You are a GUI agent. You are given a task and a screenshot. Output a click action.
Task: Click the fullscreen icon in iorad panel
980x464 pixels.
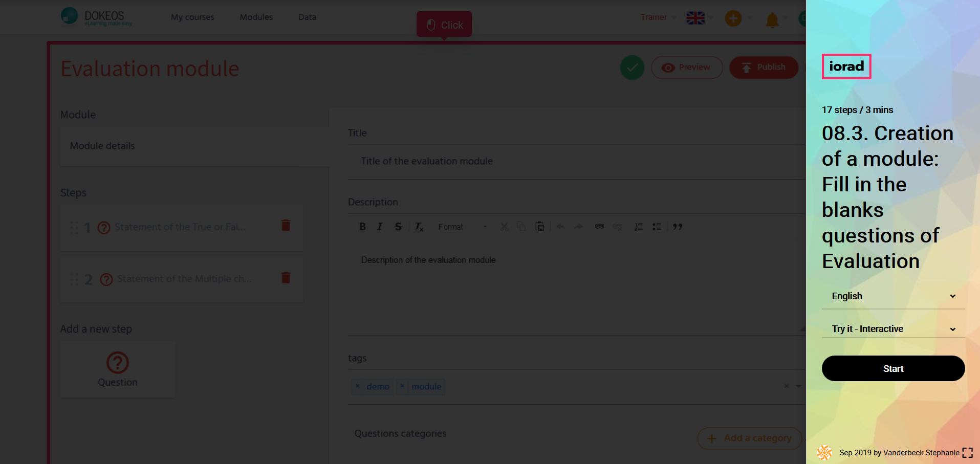[967, 453]
